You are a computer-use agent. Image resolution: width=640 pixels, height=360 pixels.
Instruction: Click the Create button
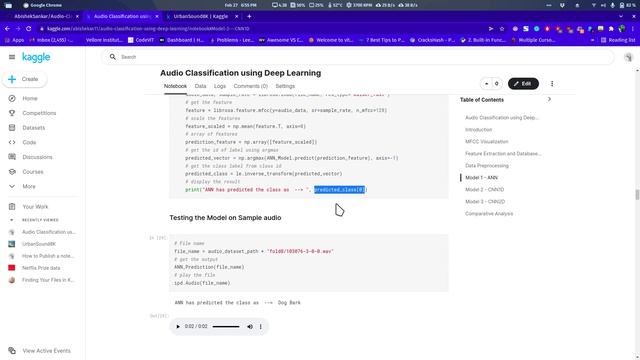click(x=25, y=79)
